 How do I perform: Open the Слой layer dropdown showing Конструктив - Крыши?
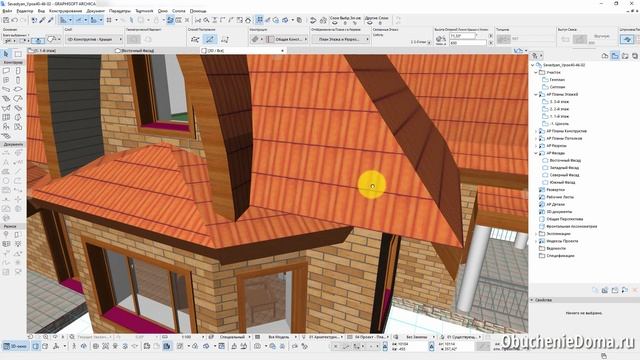pyautogui.click(x=94, y=39)
